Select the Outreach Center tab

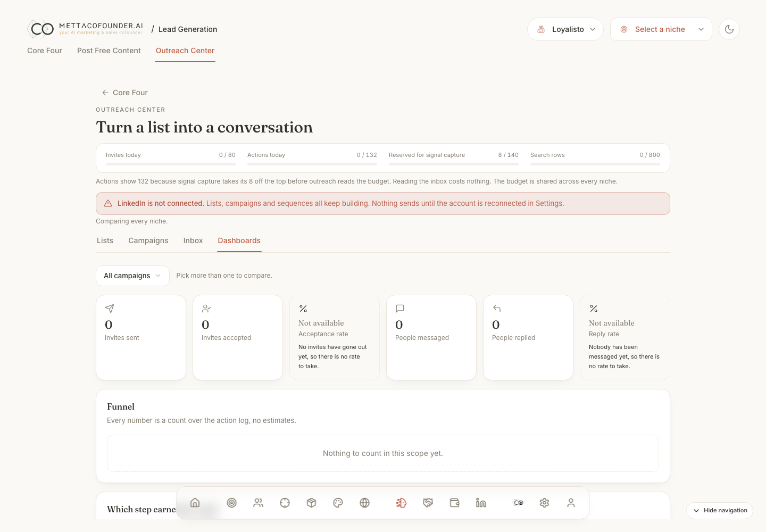tap(185, 51)
